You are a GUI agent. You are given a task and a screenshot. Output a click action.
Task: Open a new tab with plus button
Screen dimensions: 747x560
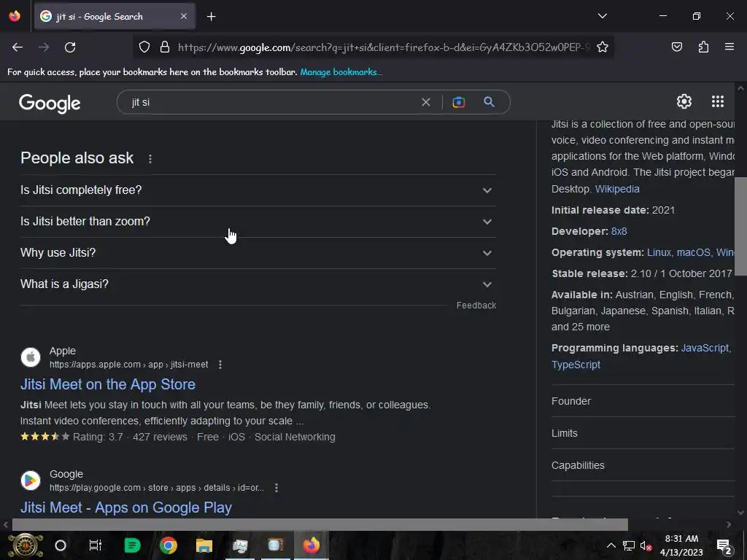(x=211, y=17)
